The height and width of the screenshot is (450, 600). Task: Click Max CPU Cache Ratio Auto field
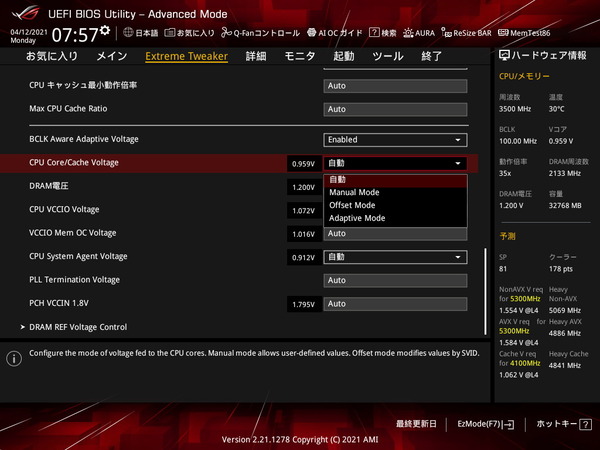click(x=395, y=109)
